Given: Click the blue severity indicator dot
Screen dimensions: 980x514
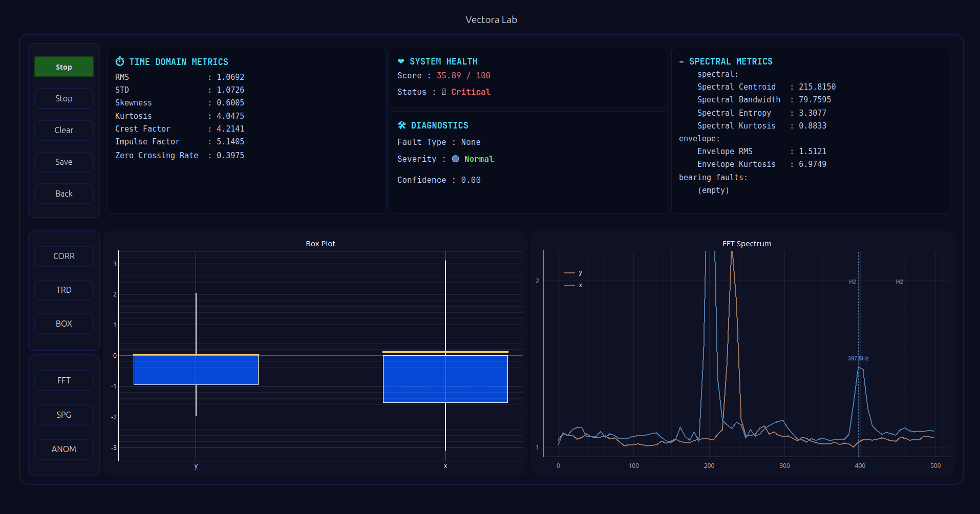Looking at the screenshot, I should (x=455, y=159).
